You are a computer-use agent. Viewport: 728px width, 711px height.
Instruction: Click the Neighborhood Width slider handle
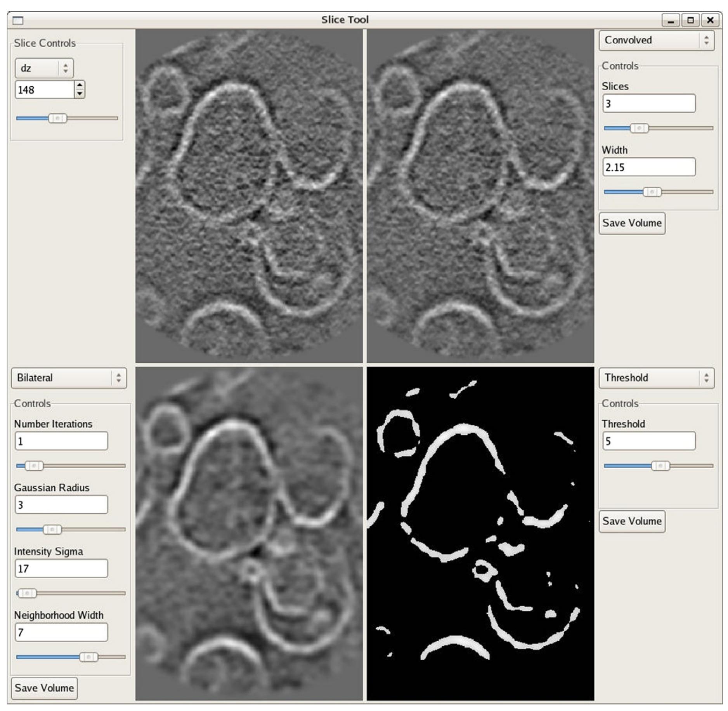pos(88,657)
